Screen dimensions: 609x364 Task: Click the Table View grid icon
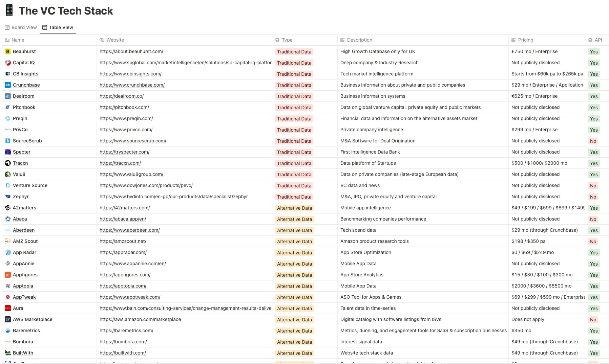click(x=44, y=27)
